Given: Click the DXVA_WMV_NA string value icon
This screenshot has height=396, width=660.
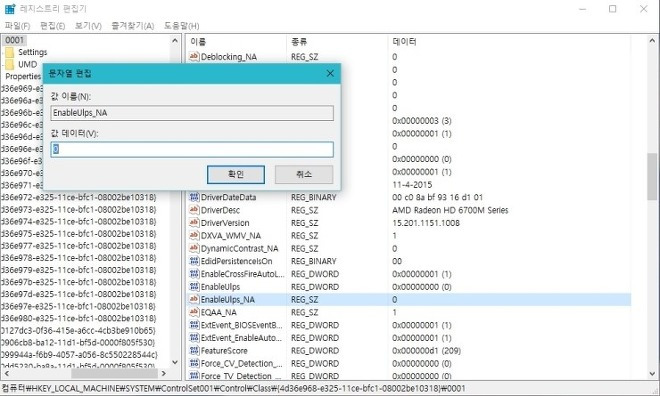Looking at the screenshot, I should click(194, 235).
